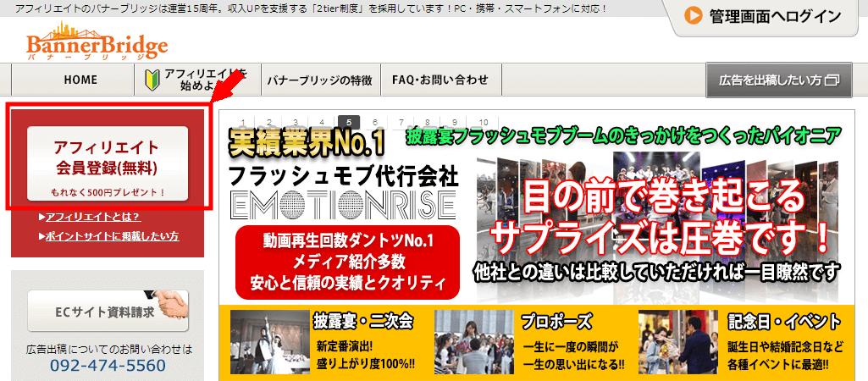868x381 pixels.
Task: Click アフィリエイト会員登録(無料) button
Action: 108,163
